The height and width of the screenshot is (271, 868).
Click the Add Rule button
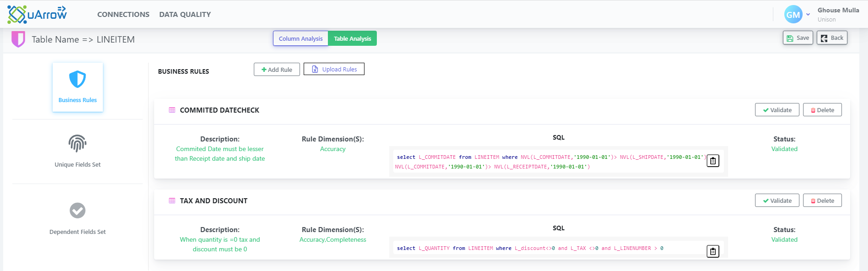click(x=277, y=70)
